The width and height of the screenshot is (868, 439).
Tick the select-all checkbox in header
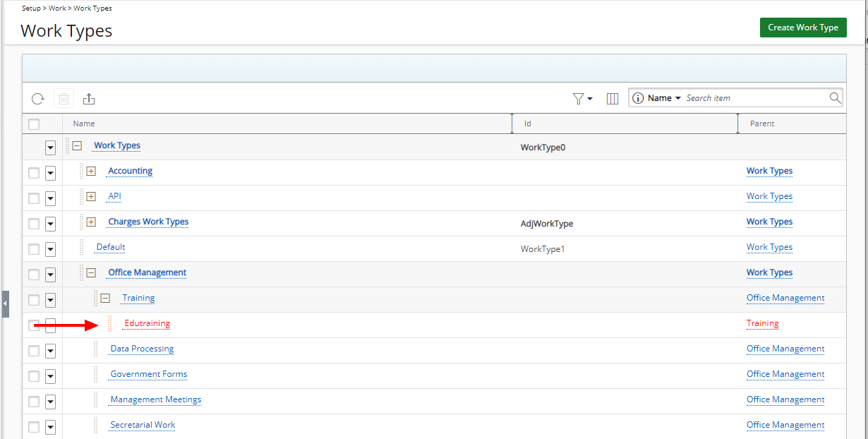[34, 124]
